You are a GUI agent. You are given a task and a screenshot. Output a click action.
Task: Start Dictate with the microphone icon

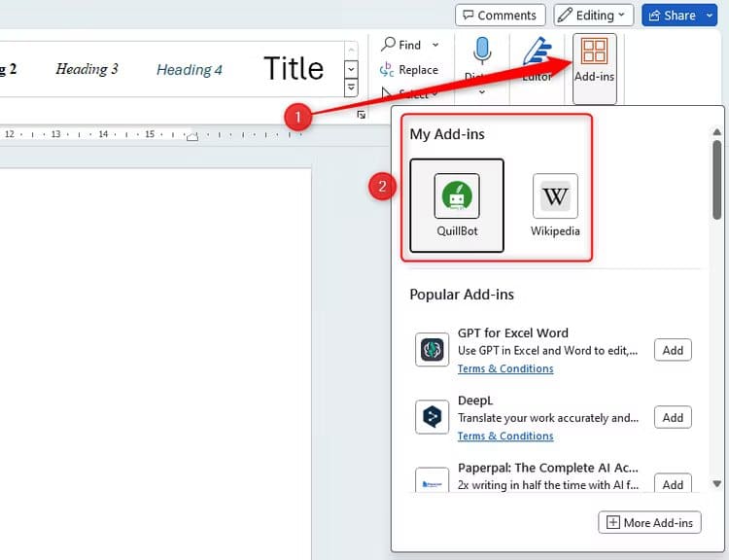[482, 51]
